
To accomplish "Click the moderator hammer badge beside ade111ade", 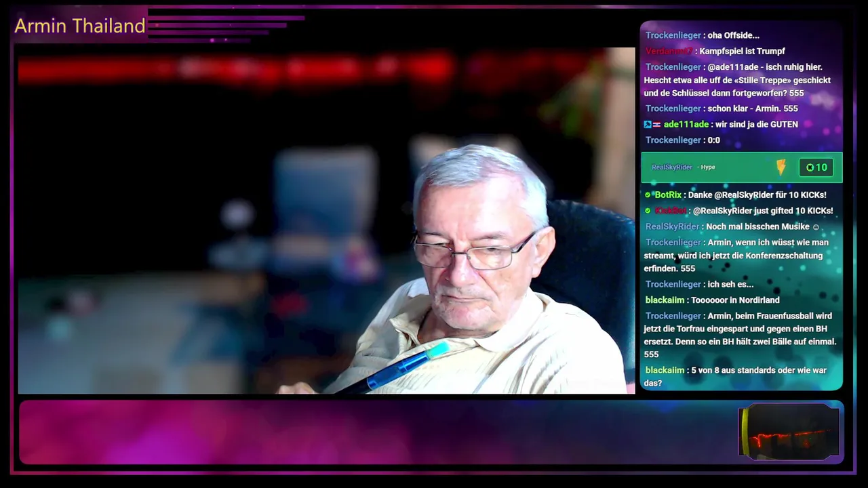I will pos(648,125).
